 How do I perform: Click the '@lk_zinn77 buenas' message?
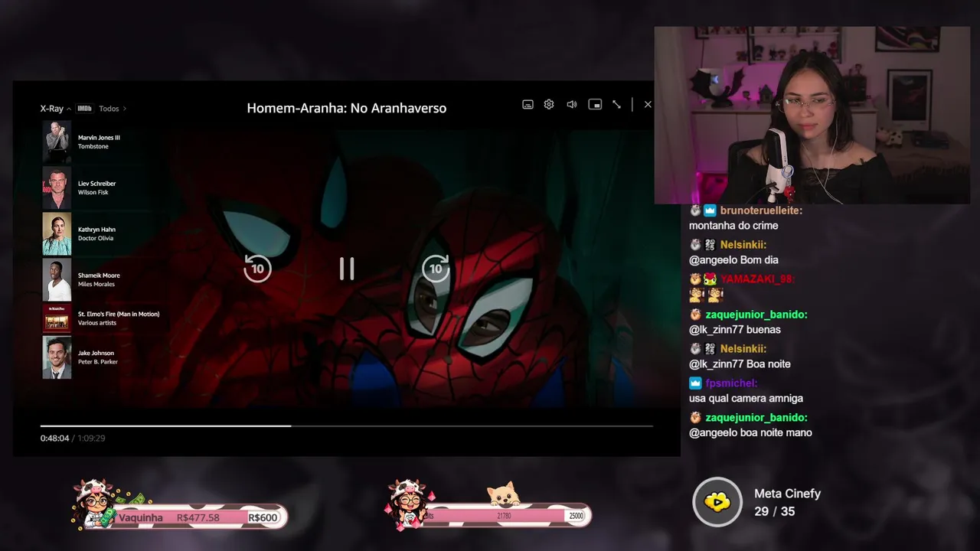click(x=735, y=330)
